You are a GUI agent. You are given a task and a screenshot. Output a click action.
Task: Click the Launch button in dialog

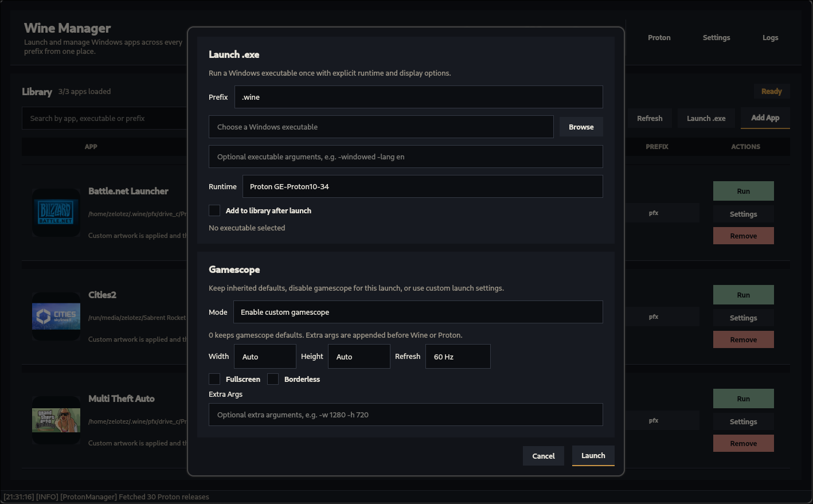(593, 456)
